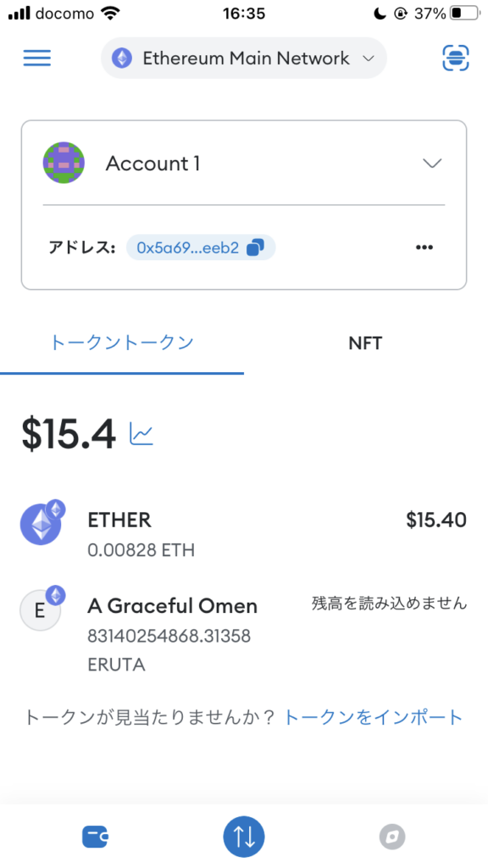
Task: Tap the トークンをインポート link
Action: (373, 717)
